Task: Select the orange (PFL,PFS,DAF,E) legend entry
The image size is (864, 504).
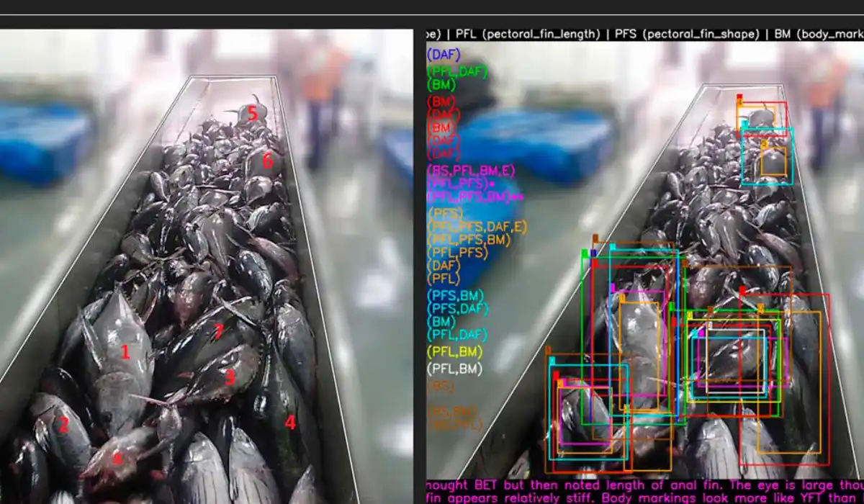Action: [477, 226]
